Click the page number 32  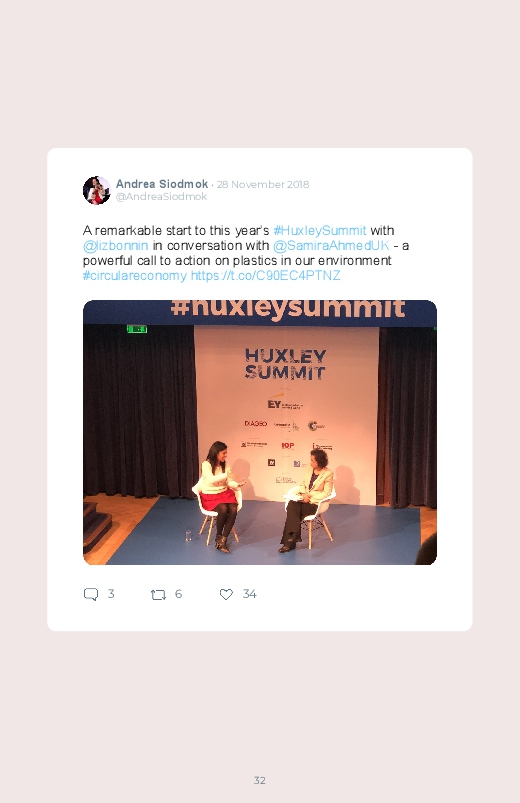260,780
